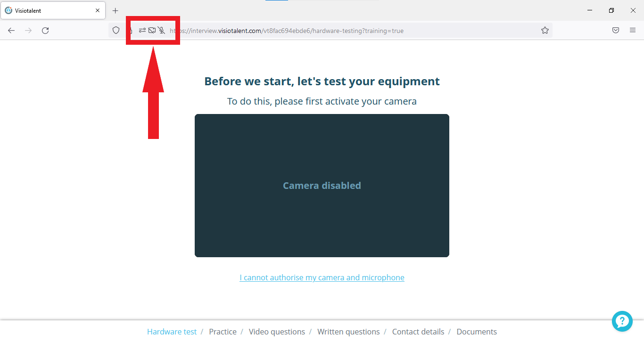Open the Firefox application menu
644x342 pixels.
coord(633,31)
